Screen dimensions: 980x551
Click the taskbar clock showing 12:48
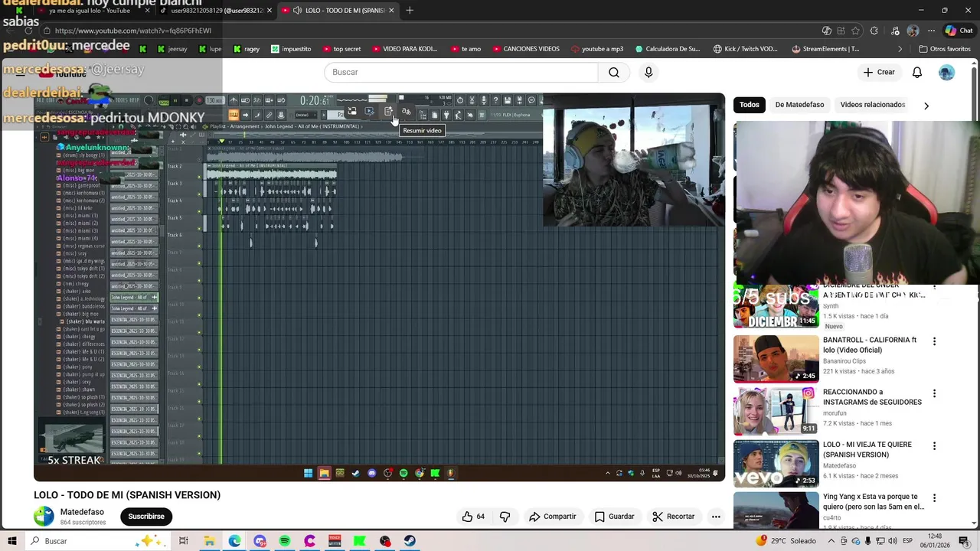935,541
